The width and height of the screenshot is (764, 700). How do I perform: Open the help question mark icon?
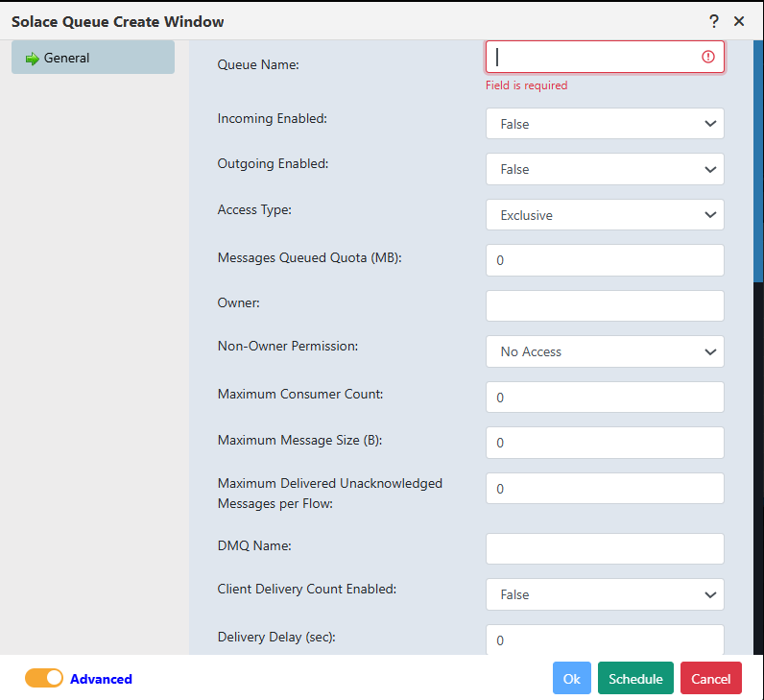click(x=714, y=21)
